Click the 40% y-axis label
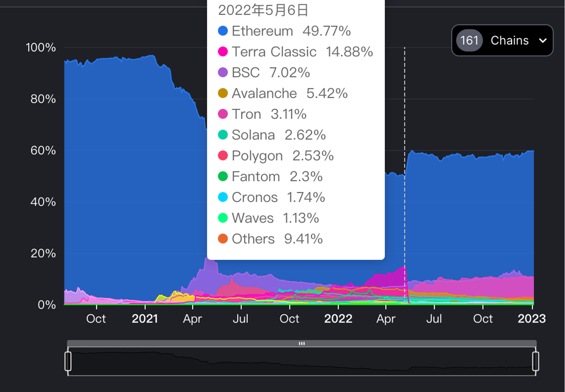This screenshot has width=565, height=392. 43,202
